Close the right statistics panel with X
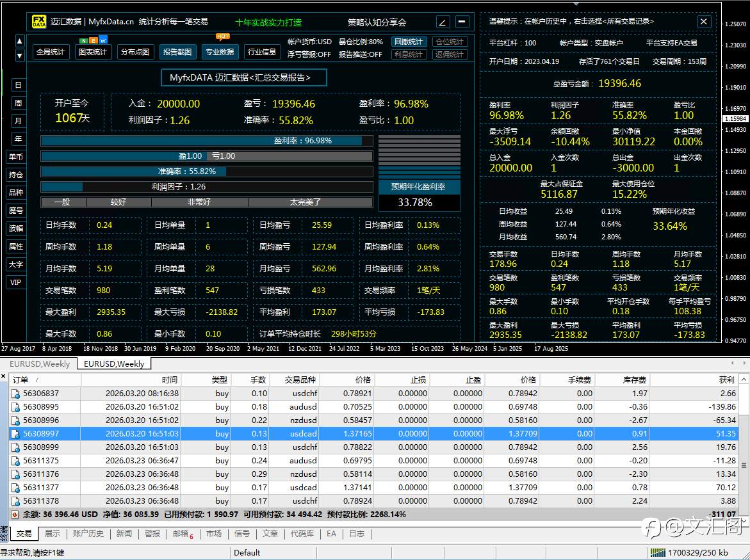This screenshot has height=560, width=750. click(703, 22)
